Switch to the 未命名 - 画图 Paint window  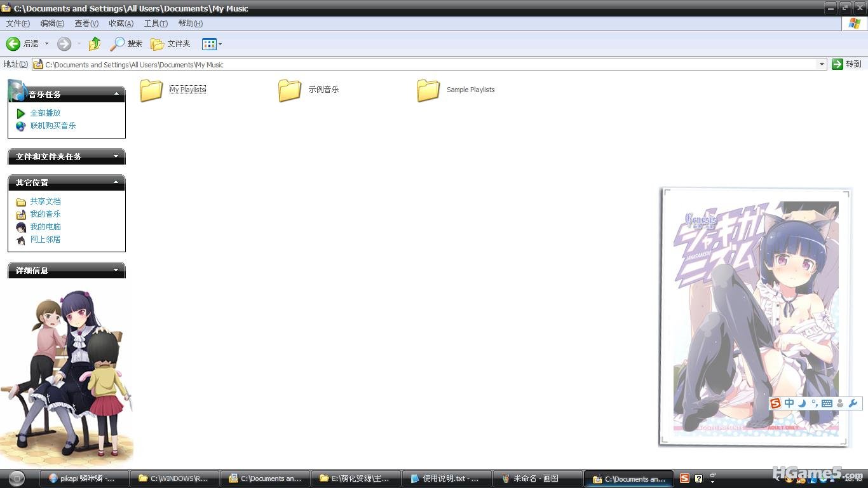538,478
